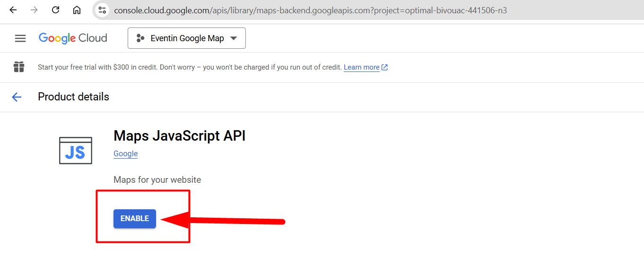Click the Product details heading
This screenshot has height=268, width=644.
pos(73,97)
